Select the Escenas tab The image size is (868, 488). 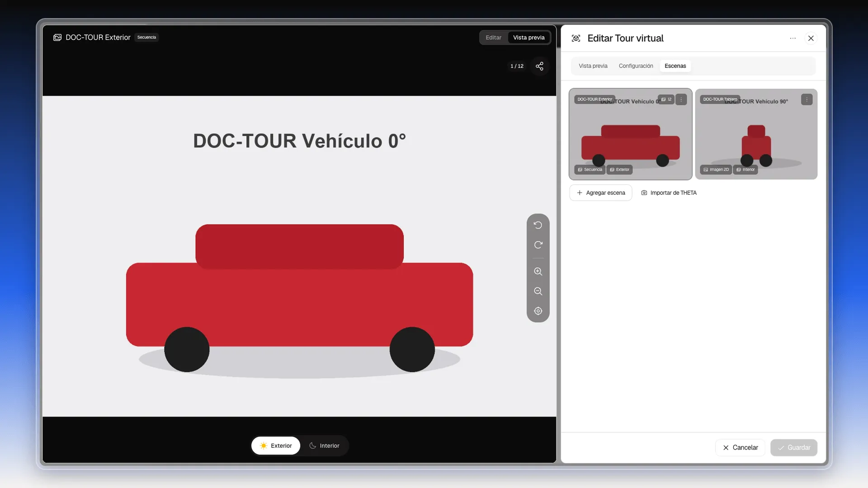(675, 66)
